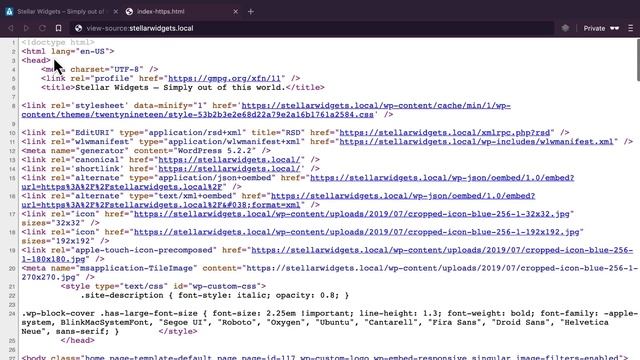Open site info via the globe icon
640x360 pixels.
tap(78, 28)
